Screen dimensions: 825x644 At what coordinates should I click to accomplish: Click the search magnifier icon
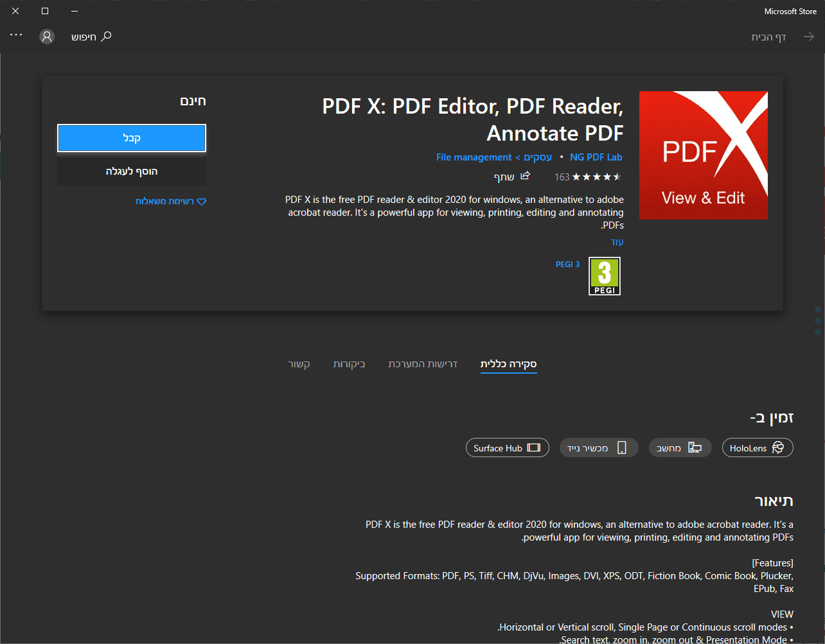107,37
